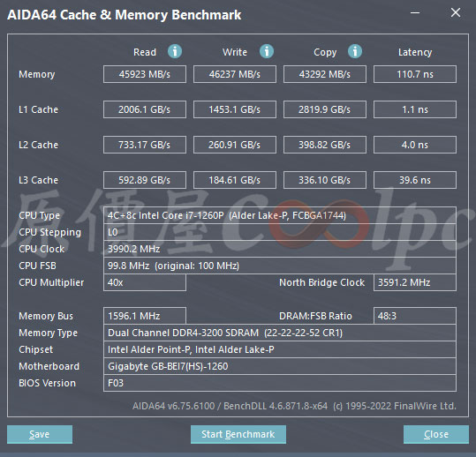Click the L1 Cache Read 2006.1 GB/s box
476x457 pixels.
pyautogui.click(x=145, y=109)
